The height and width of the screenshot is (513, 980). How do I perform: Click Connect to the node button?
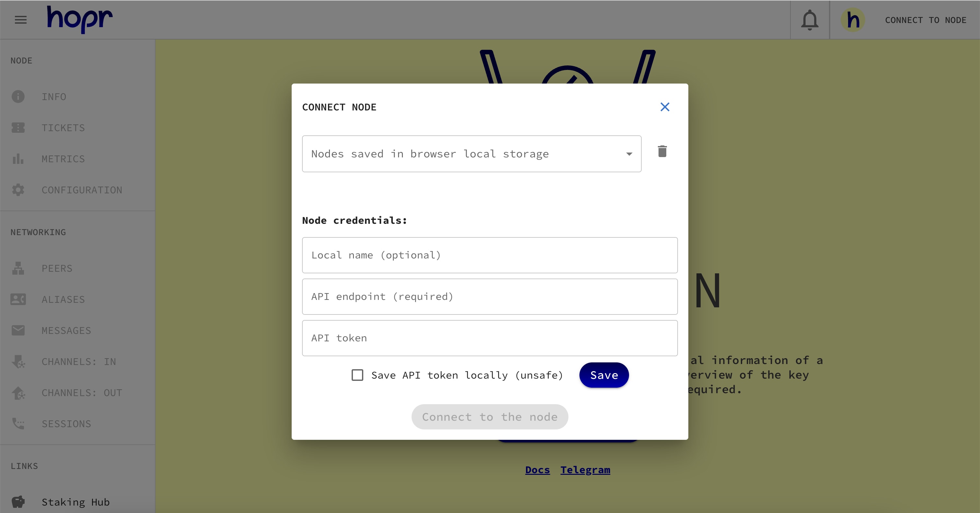[x=490, y=417]
